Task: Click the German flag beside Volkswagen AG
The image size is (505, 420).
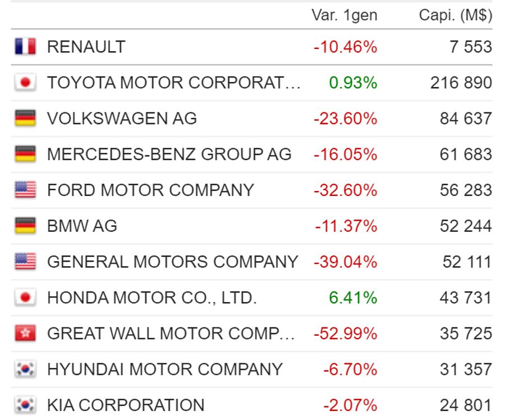Action: point(25,118)
